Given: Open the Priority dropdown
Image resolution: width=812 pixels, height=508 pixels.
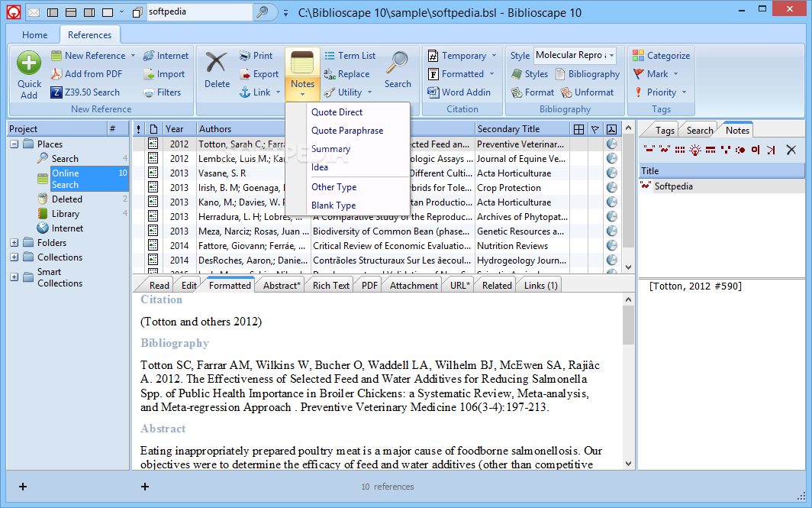Looking at the screenshot, I should (684, 92).
